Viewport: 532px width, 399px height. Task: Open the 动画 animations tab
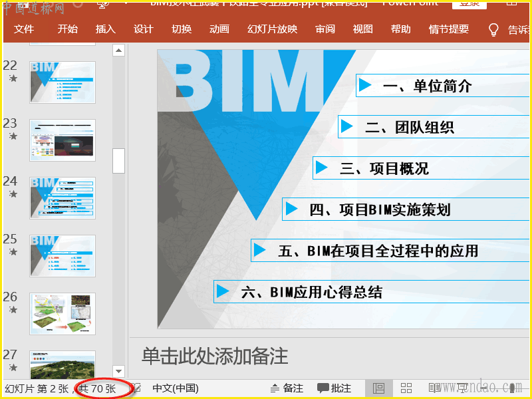coord(219,29)
